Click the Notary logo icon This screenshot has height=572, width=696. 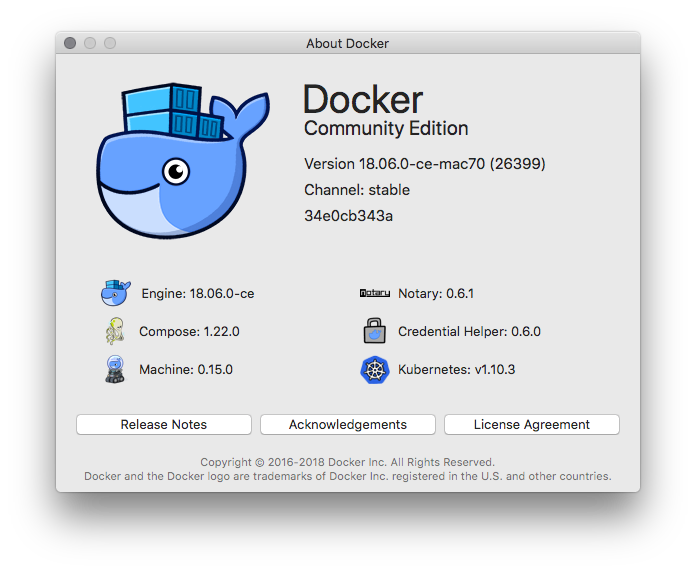[375, 293]
